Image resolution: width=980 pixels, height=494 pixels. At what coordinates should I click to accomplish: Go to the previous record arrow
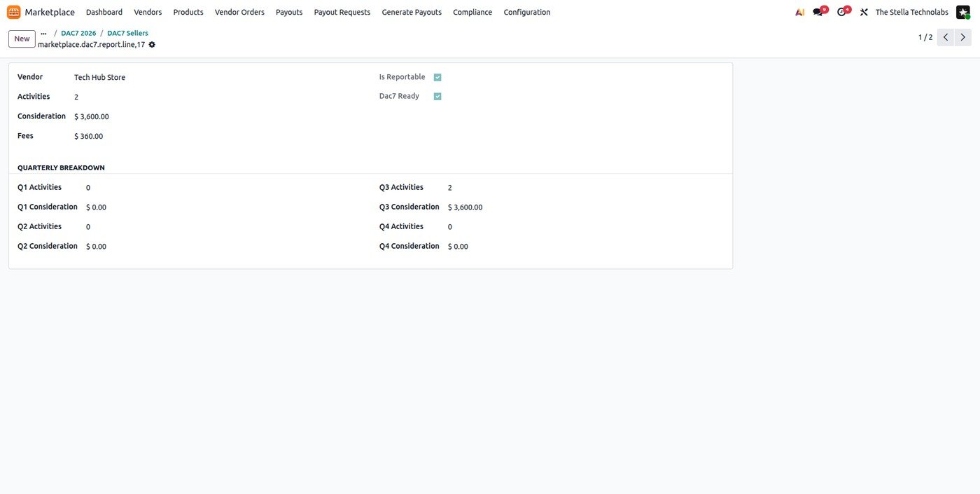click(946, 37)
